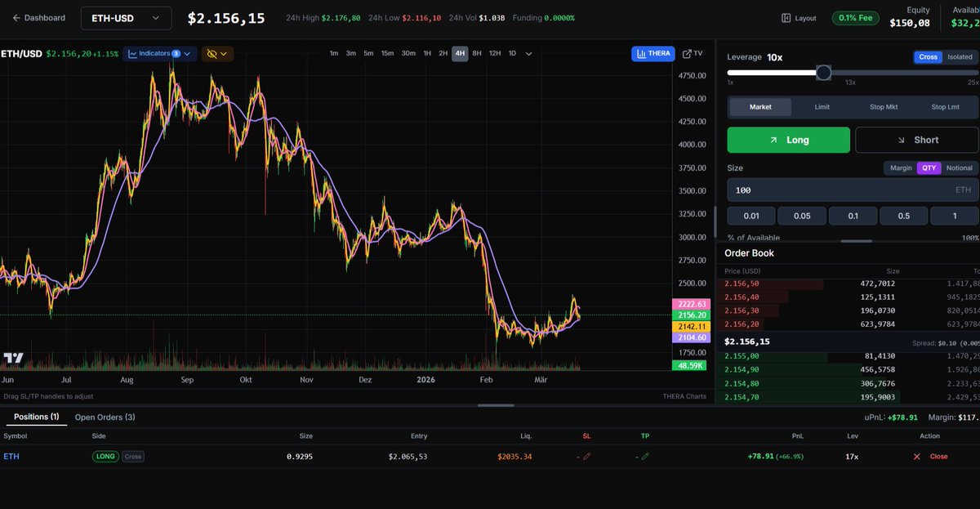Click the ETH symbol in positions row
The image size is (980, 509).
(11, 457)
